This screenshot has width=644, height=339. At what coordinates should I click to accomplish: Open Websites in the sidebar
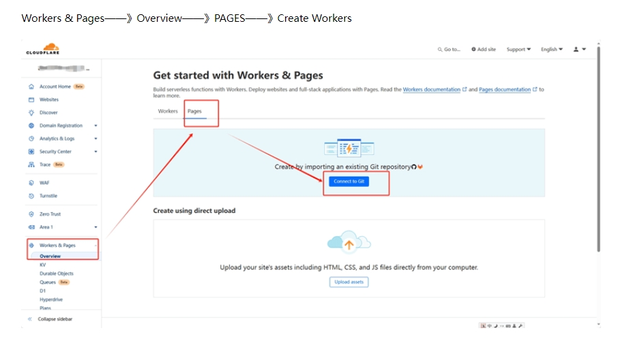tap(49, 100)
